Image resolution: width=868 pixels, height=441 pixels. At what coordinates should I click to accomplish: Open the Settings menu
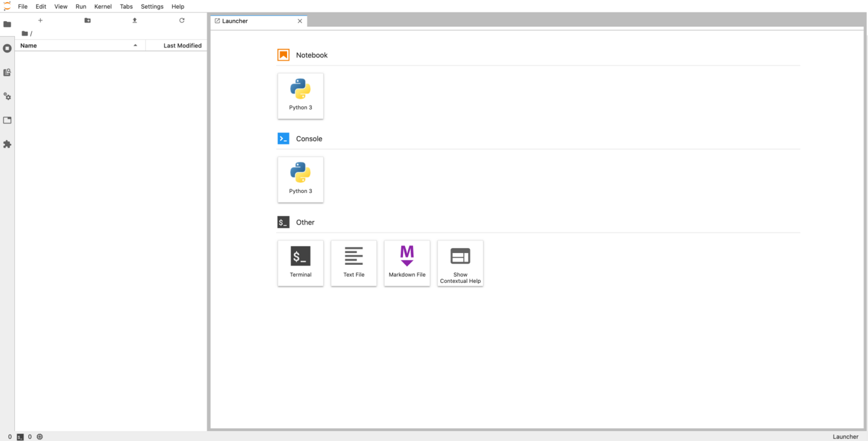pos(152,6)
